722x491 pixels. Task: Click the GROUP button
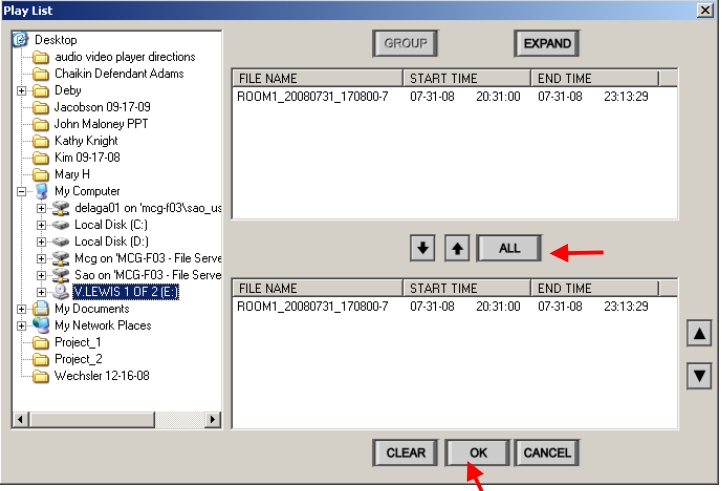pos(405,43)
